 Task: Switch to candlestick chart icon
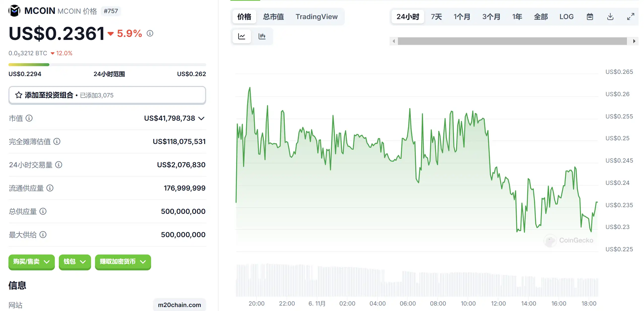(x=262, y=36)
